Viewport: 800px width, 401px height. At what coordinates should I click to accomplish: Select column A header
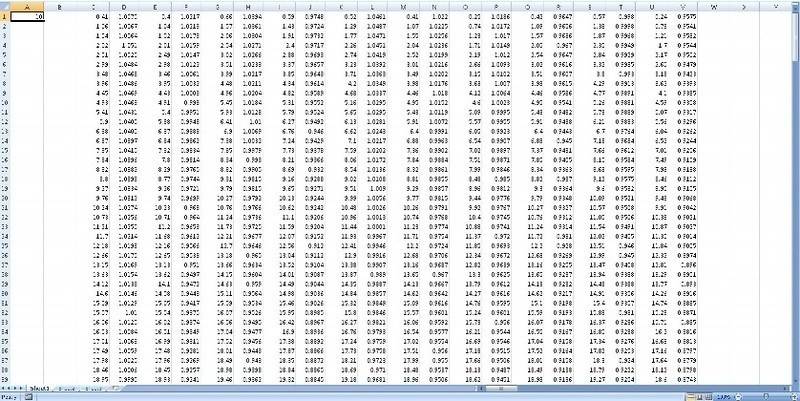(x=27, y=7)
